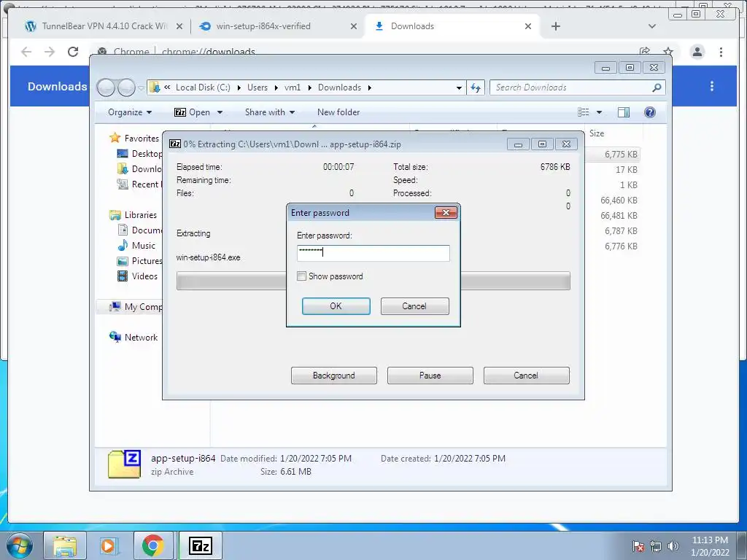747x560 pixels.
Task: Click the Size column header
Action: [x=597, y=133]
